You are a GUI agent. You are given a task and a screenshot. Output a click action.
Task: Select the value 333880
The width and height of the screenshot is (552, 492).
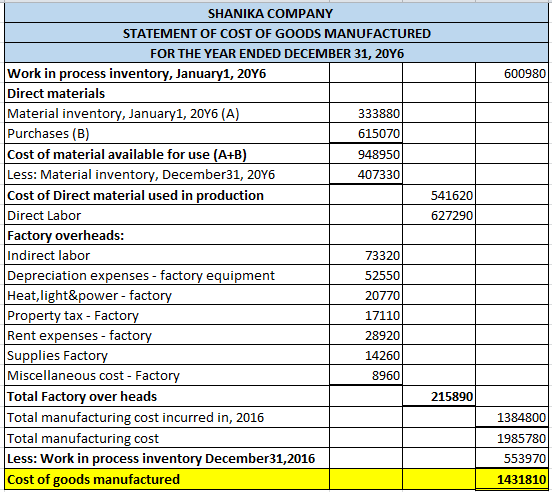pyautogui.click(x=379, y=114)
